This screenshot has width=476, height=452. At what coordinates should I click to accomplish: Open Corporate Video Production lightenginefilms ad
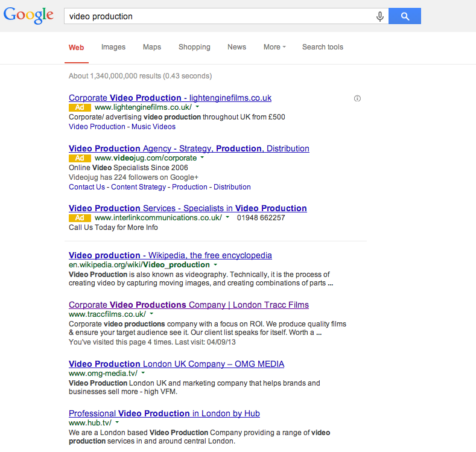(x=170, y=98)
